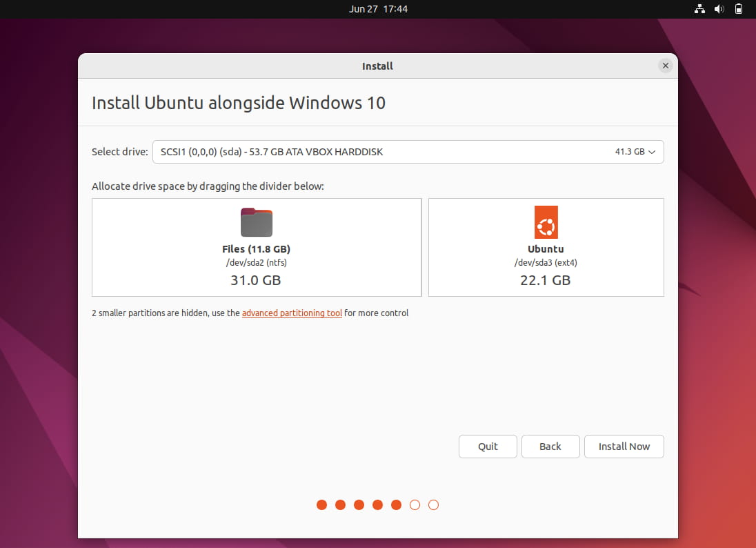Click the network status icon in top bar

[x=699, y=9]
